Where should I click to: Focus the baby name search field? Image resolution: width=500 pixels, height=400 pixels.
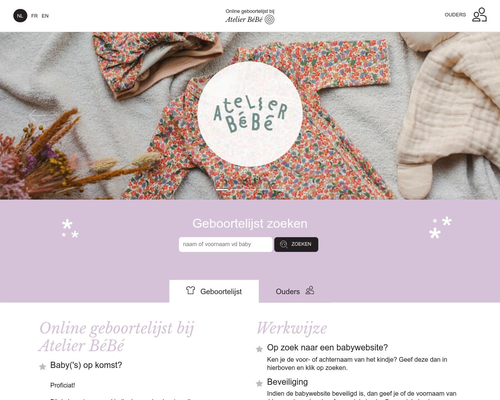(x=226, y=244)
